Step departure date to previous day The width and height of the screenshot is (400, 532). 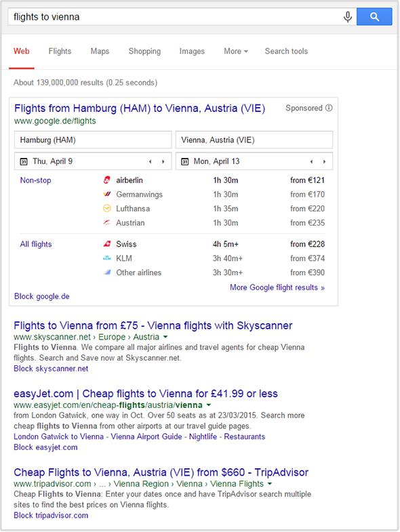click(x=150, y=161)
